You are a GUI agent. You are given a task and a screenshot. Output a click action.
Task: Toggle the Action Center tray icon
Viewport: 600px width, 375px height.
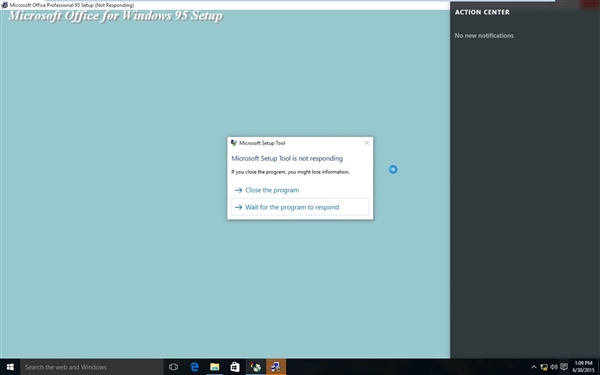pos(564,367)
